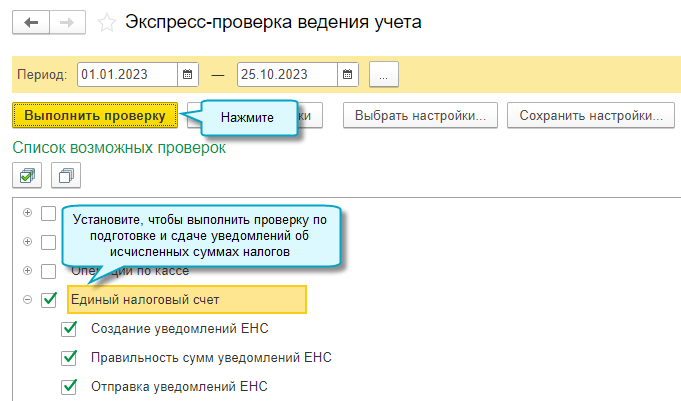Open calendar for end date 25.10.2023
This screenshot has width=681, height=401.
[346, 74]
